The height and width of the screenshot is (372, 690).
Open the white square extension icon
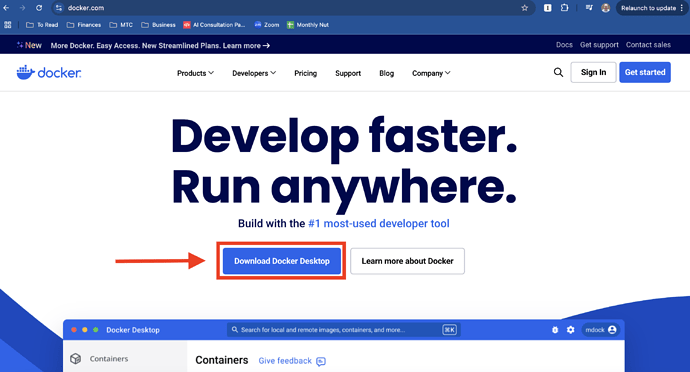tap(547, 8)
